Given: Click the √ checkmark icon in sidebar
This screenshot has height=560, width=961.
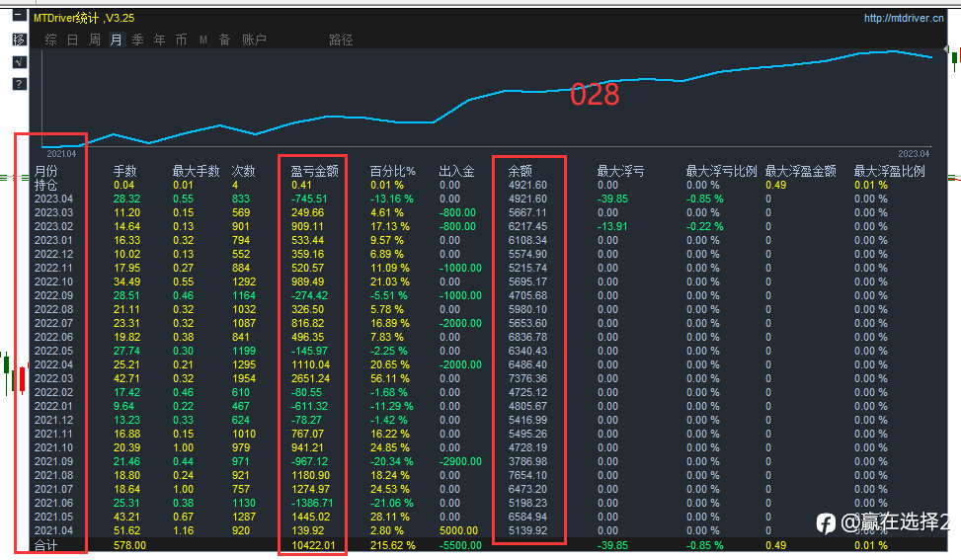Looking at the screenshot, I should point(19,62).
